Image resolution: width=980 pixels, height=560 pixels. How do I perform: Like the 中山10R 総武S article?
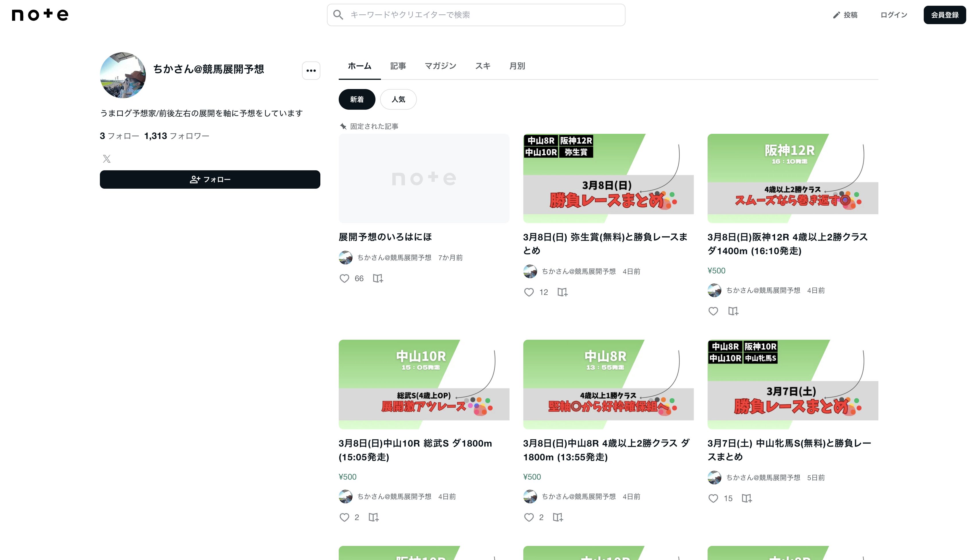coord(344,517)
